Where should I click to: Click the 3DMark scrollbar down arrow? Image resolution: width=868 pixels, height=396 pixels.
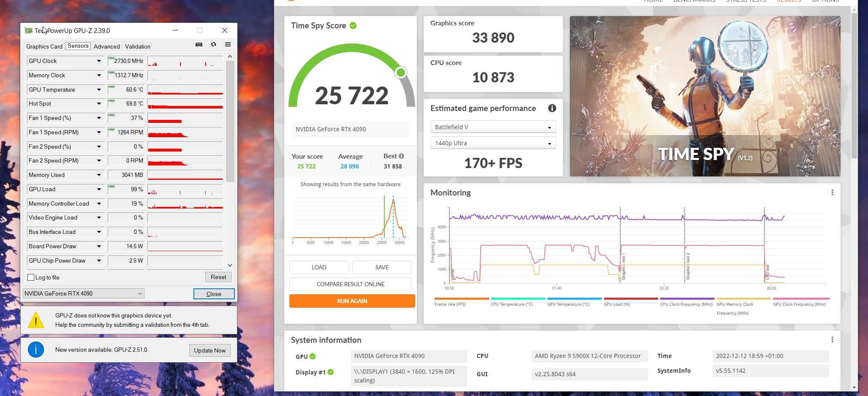(x=854, y=388)
